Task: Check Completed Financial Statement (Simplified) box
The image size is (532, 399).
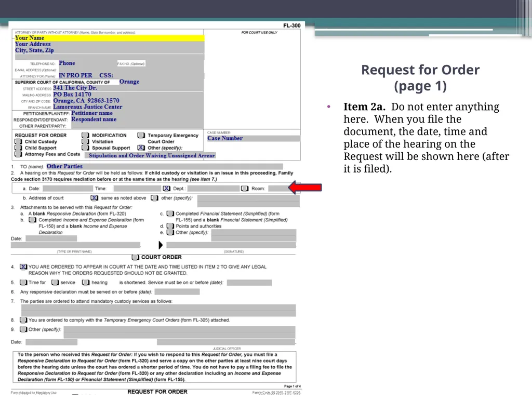Action: (170, 214)
